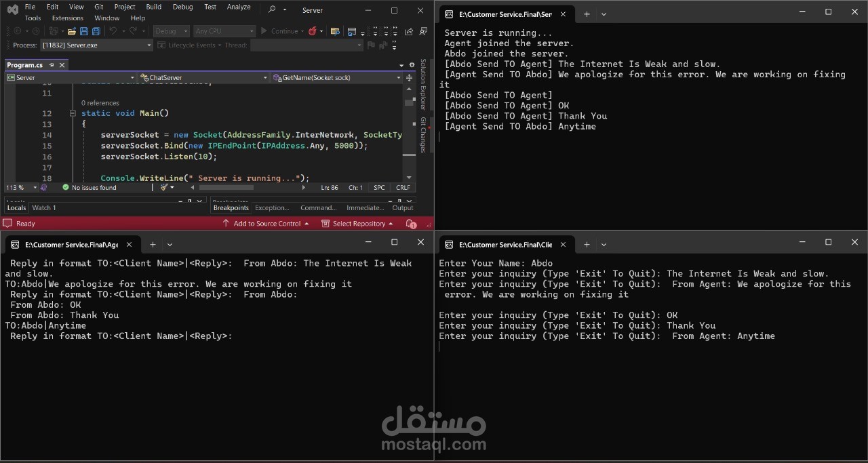Open the ChatServer class dropdown
This screenshot has height=463, width=868.
coord(203,78)
